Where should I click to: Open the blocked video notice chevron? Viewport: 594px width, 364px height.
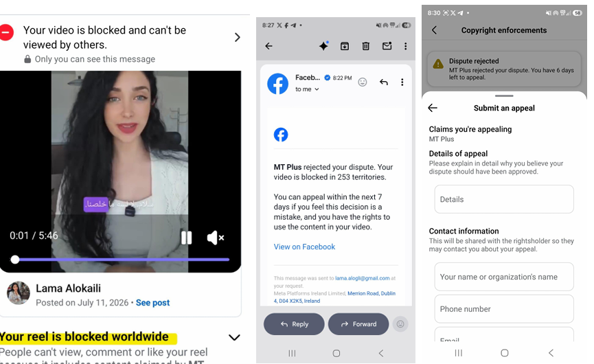coord(237,37)
